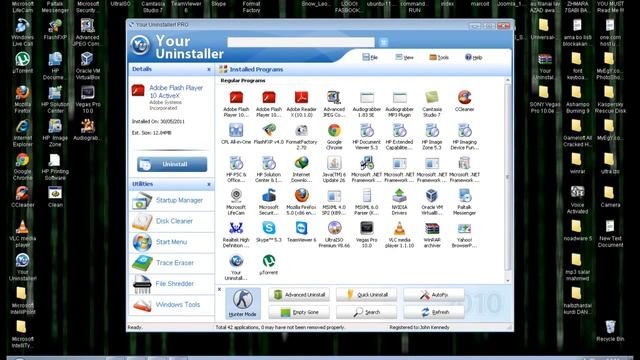Click the search text field at top
This screenshot has height=360, width=640.
301,42
